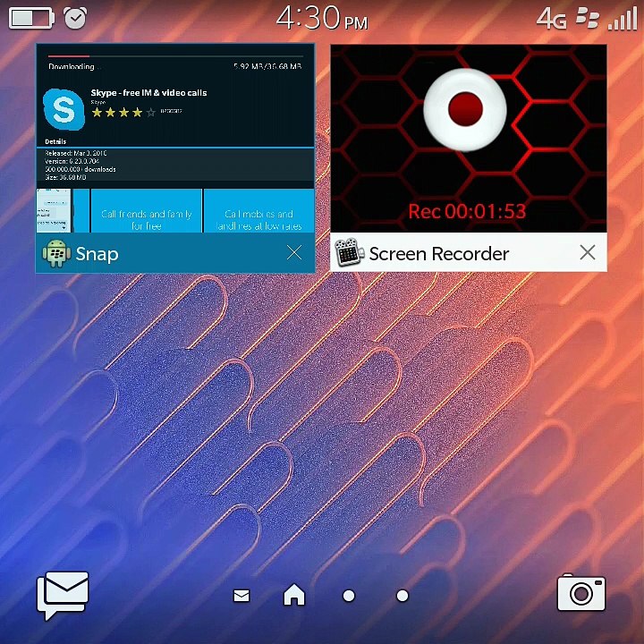The height and width of the screenshot is (644, 644).
Task: Tap the 'Skype - free IM & video calls' title
Action: (148, 93)
